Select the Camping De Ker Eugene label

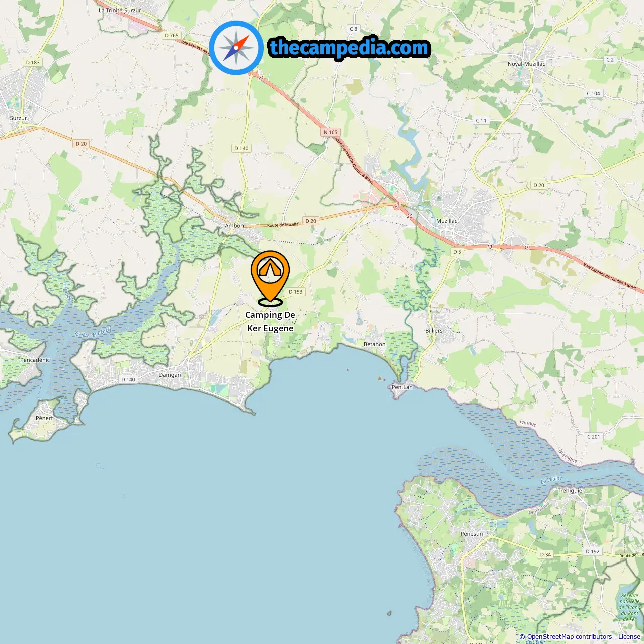270,321
